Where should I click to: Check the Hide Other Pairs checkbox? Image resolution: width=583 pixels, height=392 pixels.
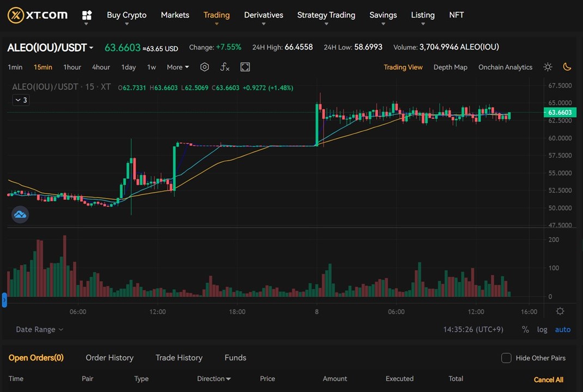506,358
